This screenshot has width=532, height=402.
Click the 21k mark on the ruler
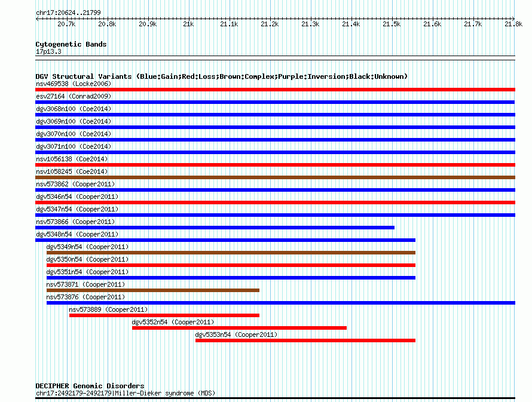(188, 24)
